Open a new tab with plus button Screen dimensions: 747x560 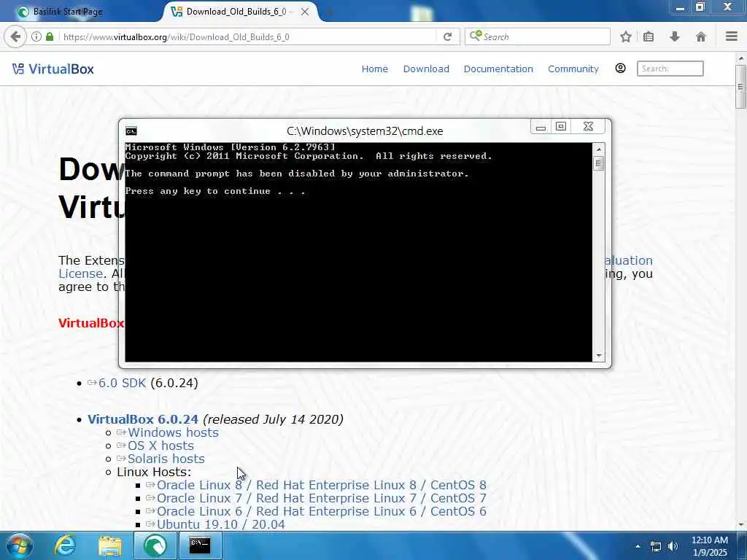point(328,12)
